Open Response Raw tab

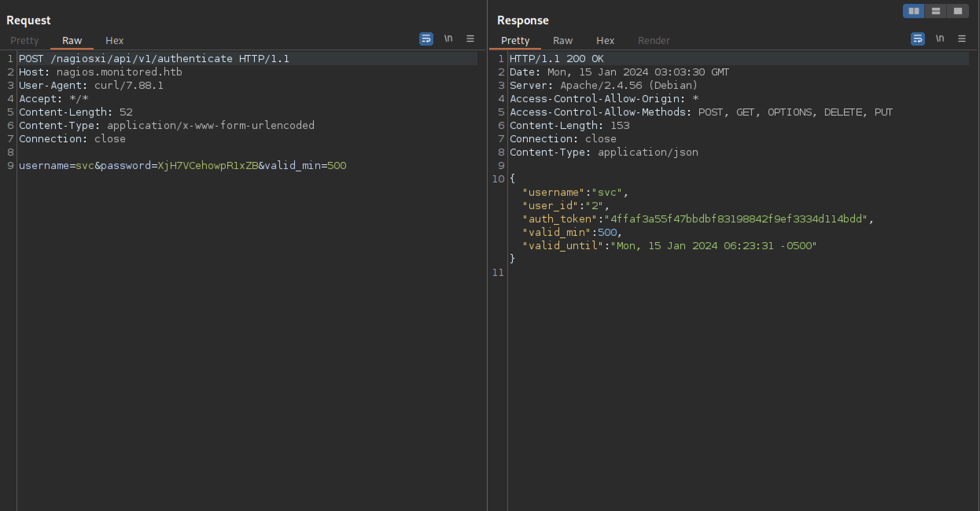(x=562, y=40)
